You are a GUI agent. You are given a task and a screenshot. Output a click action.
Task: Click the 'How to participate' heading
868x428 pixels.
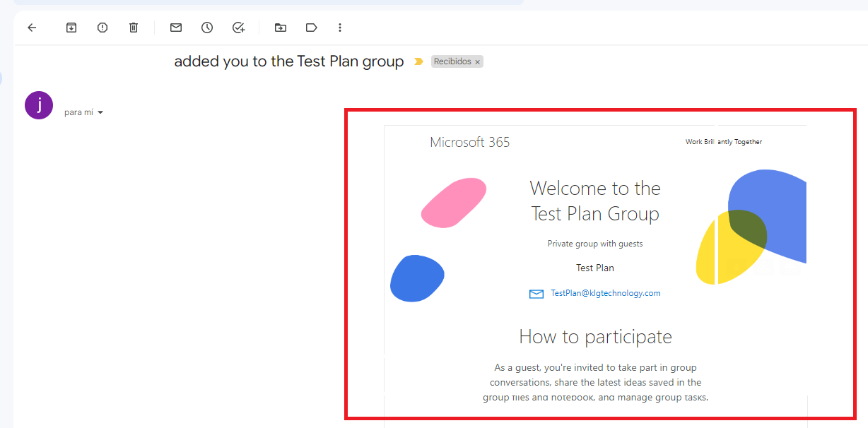[x=595, y=336]
